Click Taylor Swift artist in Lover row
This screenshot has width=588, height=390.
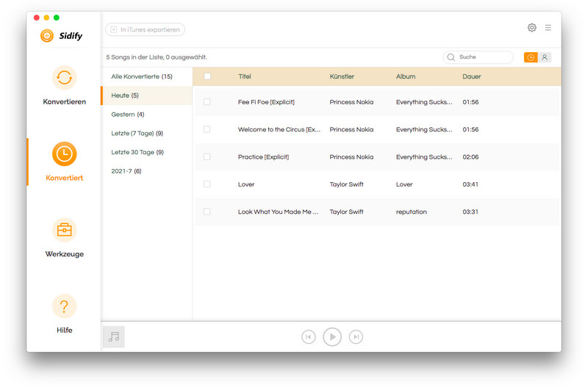[x=346, y=184]
